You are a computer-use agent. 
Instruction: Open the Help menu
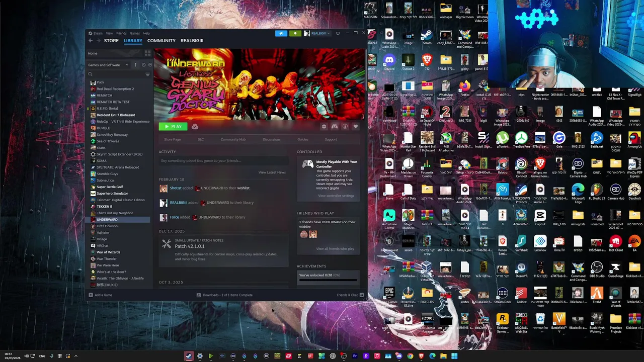click(x=146, y=33)
